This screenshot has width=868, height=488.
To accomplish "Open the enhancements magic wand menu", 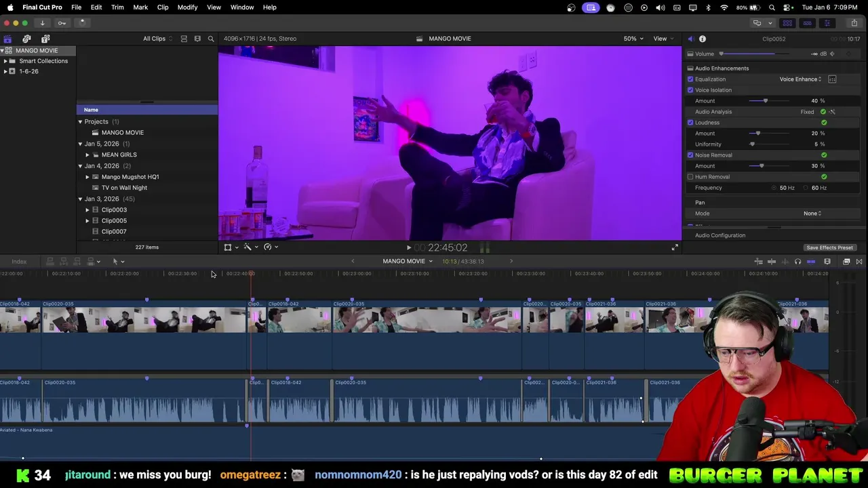I will tap(250, 247).
